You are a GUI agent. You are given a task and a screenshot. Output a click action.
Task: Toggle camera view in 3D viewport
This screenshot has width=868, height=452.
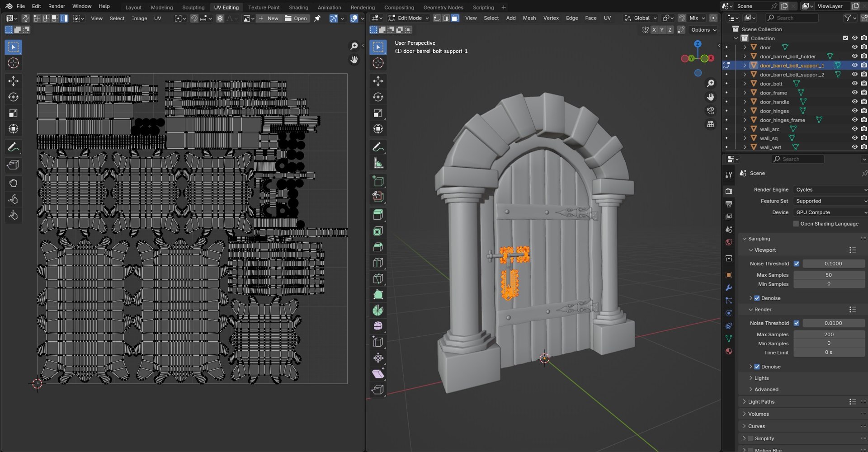pyautogui.click(x=711, y=111)
